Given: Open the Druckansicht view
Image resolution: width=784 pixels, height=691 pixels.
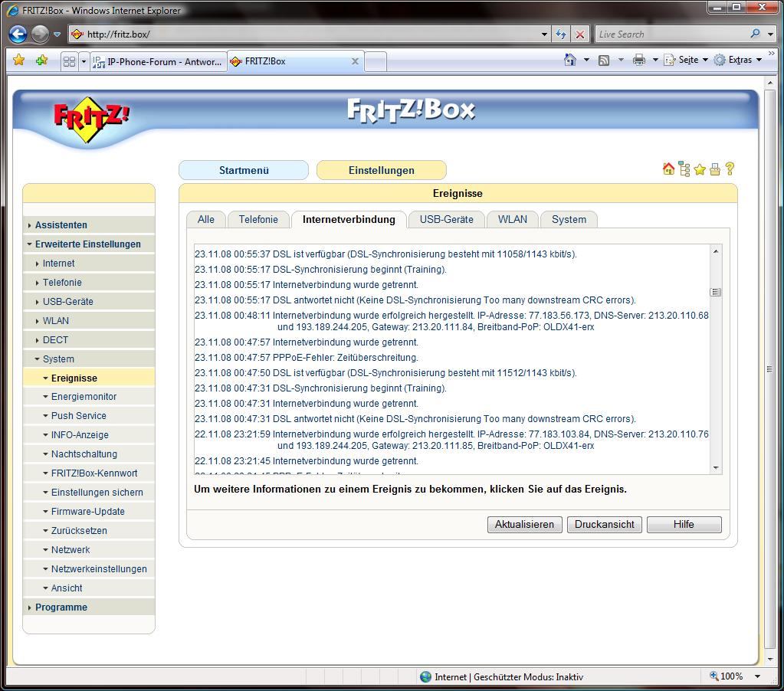Looking at the screenshot, I should [x=604, y=524].
